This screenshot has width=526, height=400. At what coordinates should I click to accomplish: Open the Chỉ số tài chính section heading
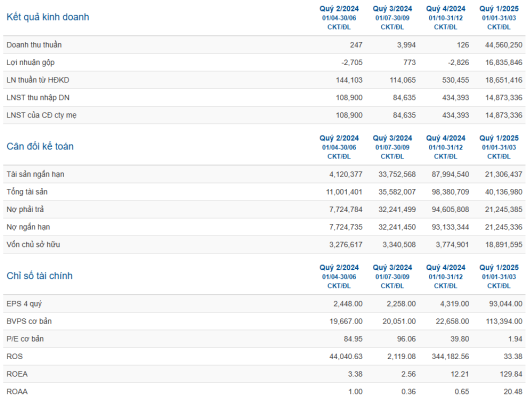39,276
